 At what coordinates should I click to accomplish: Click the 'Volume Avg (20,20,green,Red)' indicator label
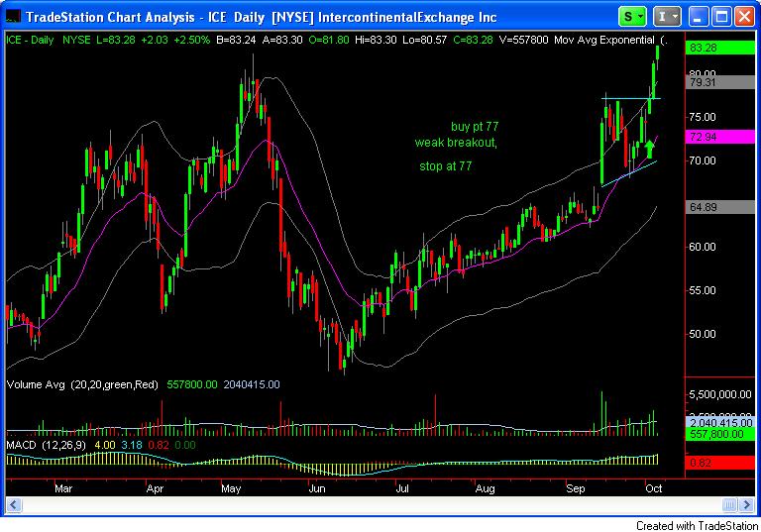coord(82,385)
